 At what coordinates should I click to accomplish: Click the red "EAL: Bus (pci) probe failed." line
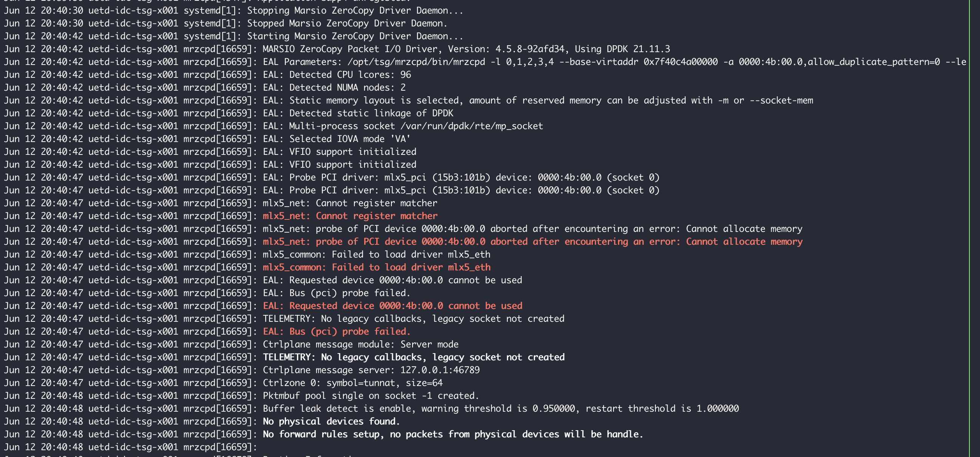pyautogui.click(x=337, y=332)
